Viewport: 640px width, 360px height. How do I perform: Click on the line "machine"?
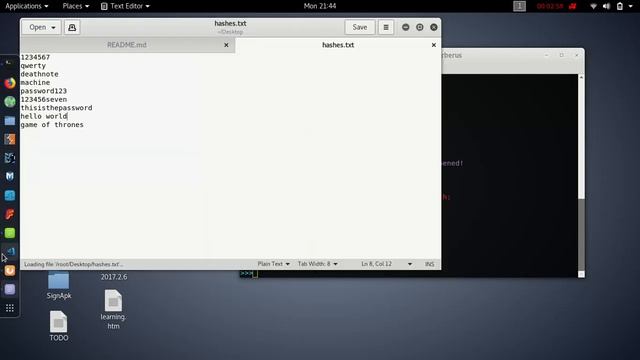coord(35,82)
